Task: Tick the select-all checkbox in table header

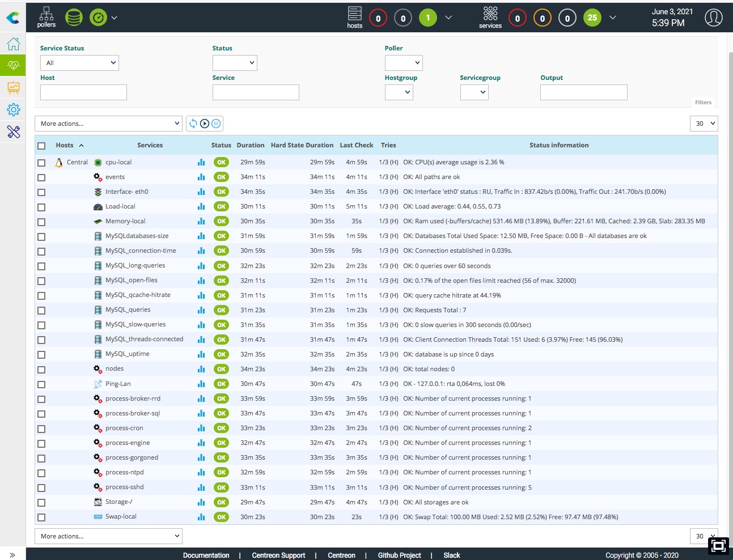Action: pos(41,146)
